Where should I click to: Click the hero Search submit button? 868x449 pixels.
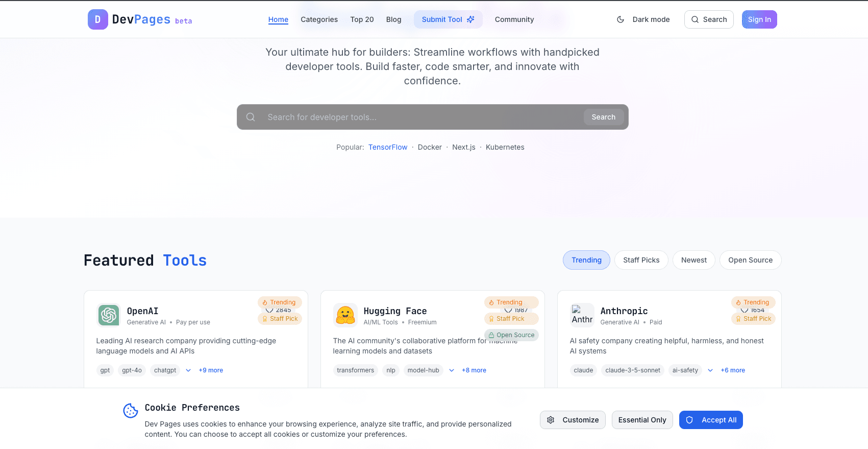point(604,117)
